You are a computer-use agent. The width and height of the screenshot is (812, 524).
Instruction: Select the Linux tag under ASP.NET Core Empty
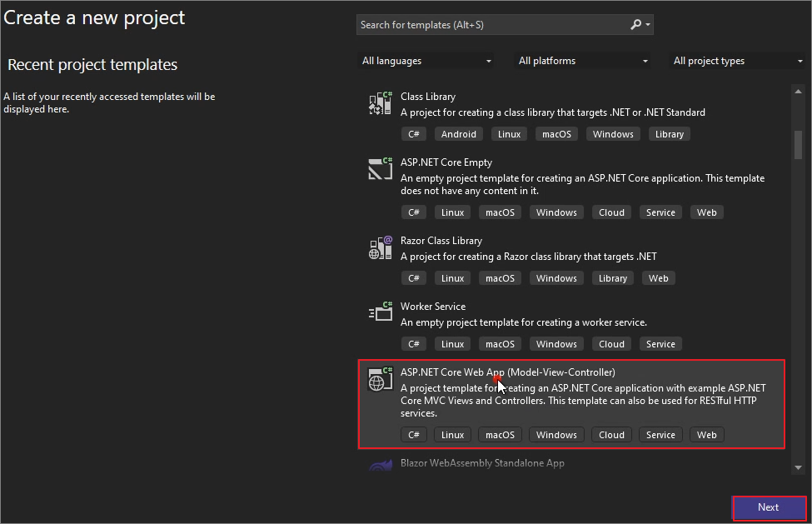click(452, 212)
